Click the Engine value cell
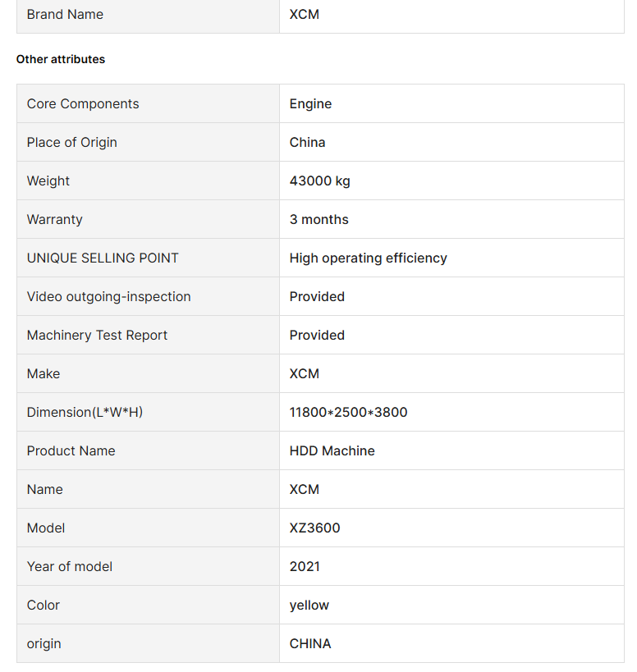The width and height of the screenshot is (637, 672). click(451, 103)
